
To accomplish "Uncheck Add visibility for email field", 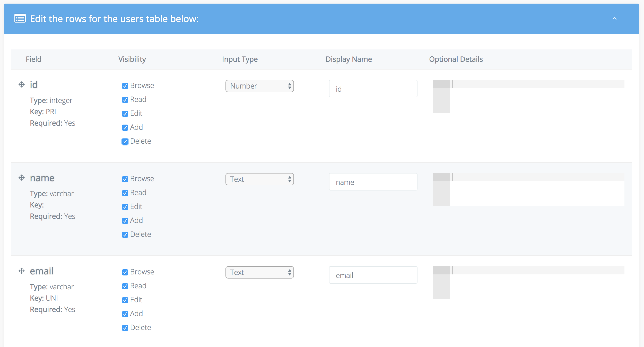I will coord(125,314).
